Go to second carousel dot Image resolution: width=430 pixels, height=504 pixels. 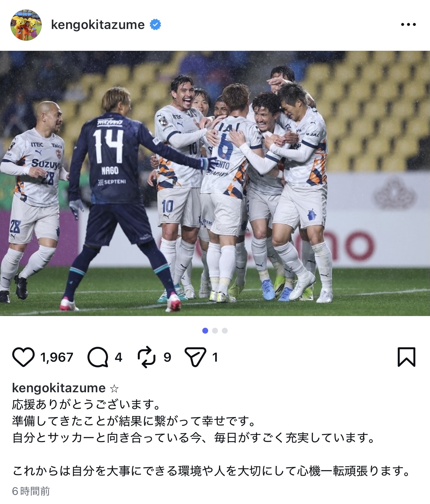click(x=215, y=331)
